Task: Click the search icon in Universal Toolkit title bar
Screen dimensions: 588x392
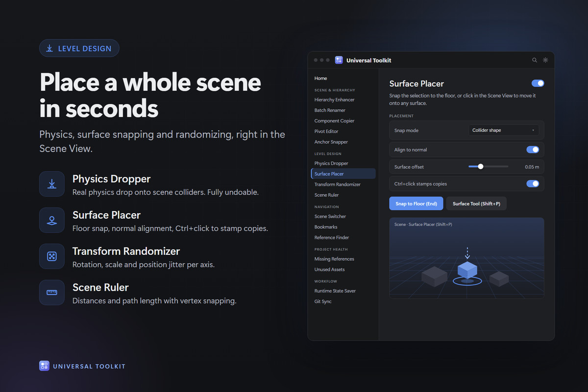Action: point(535,60)
